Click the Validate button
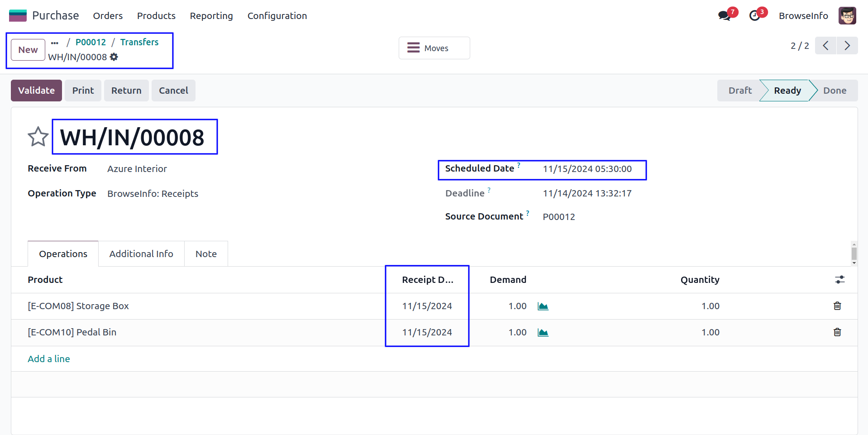This screenshot has height=435, width=868. point(36,91)
